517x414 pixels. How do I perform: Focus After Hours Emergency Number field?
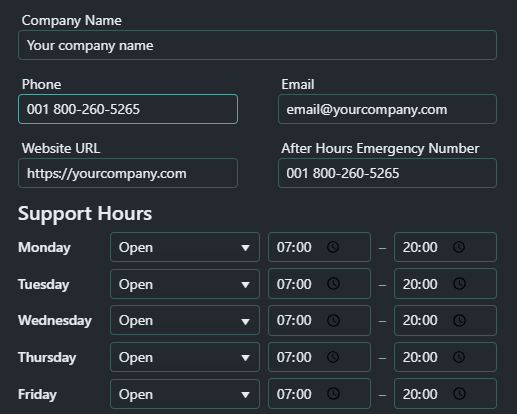tap(387, 173)
